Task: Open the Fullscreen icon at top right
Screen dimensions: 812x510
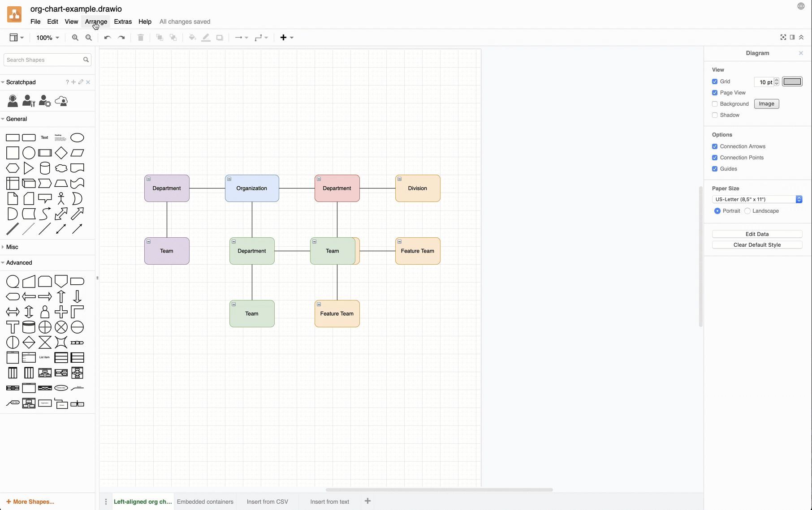Action: coord(783,37)
